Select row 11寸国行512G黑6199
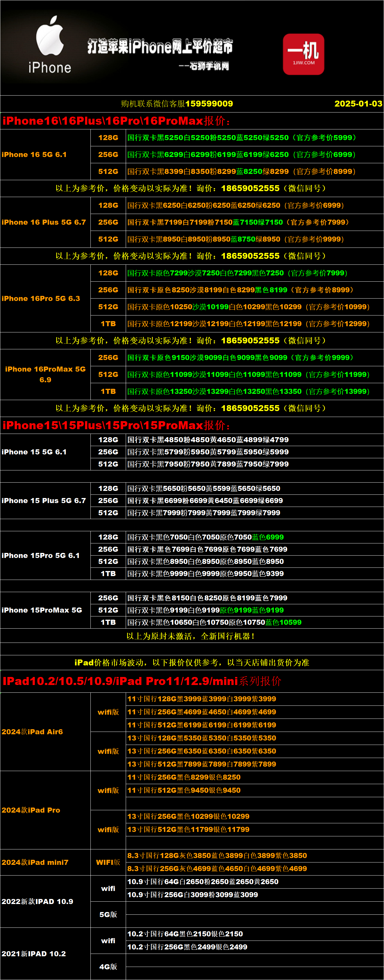 tap(254, 725)
